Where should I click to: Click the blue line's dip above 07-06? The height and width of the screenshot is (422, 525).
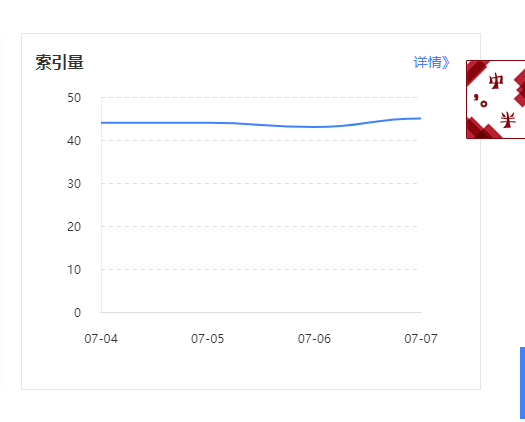[314, 127]
